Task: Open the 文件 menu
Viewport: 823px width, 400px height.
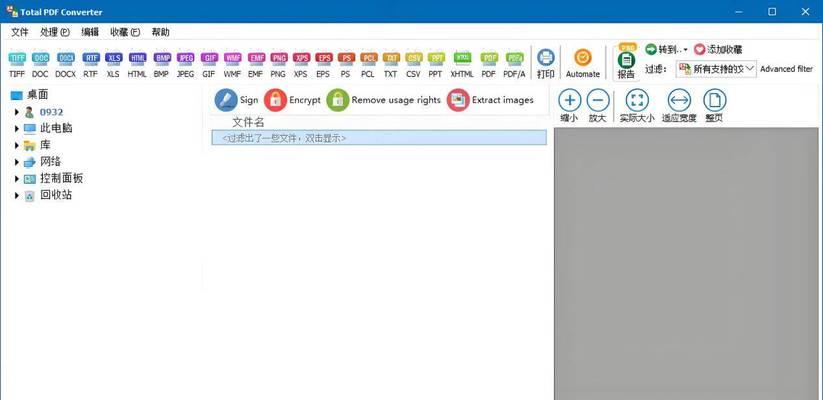Action: [20, 32]
